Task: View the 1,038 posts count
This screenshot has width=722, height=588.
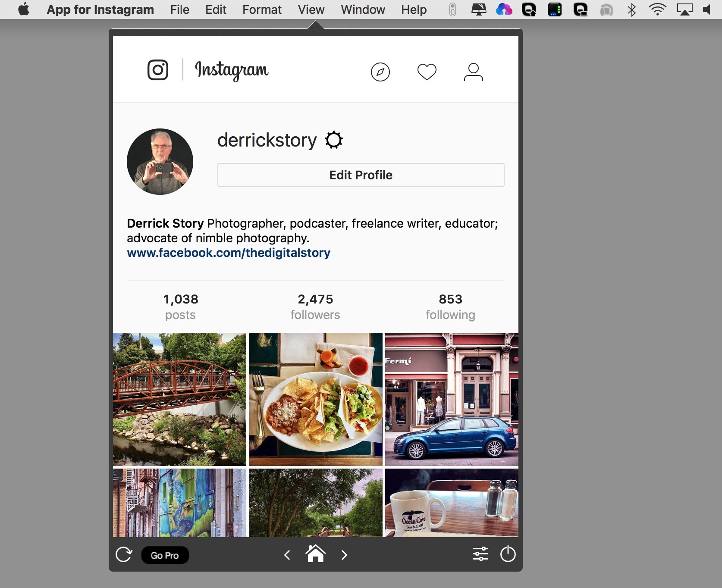Action: click(181, 307)
